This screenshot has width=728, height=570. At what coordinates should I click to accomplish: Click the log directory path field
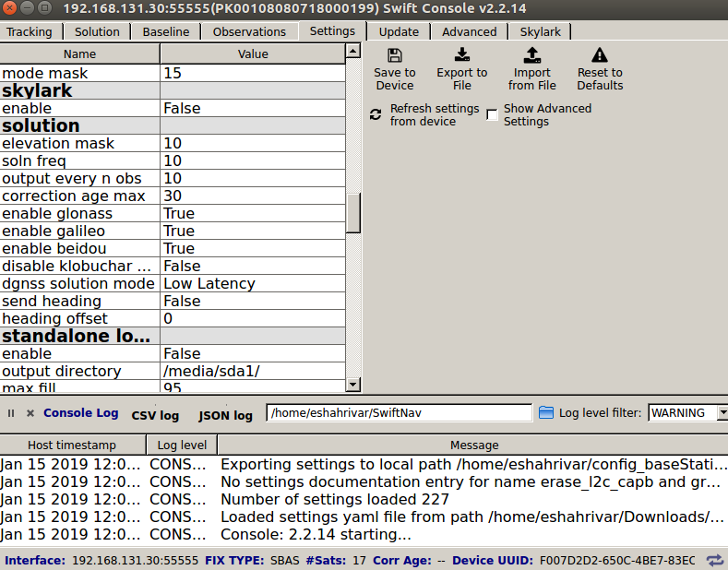[x=399, y=413]
